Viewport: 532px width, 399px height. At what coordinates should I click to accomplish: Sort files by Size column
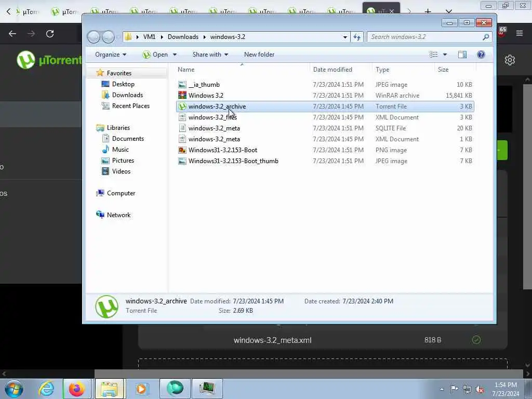point(443,70)
